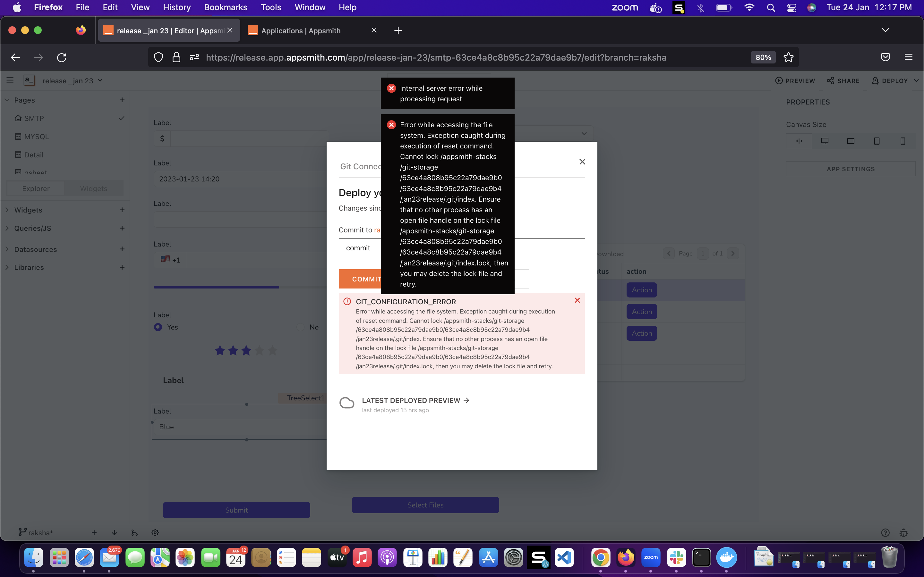Open the release _jan 23 app name dropdown

click(x=100, y=80)
